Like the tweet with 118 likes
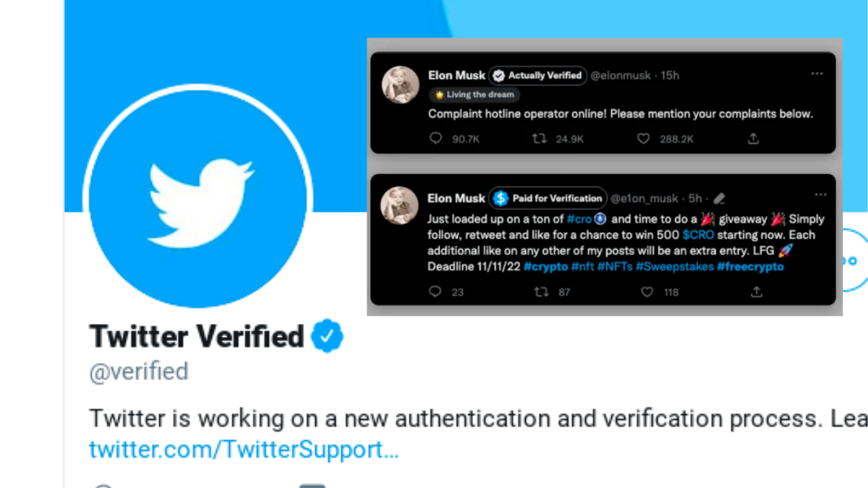The height and width of the screenshot is (488, 868). [x=647, y=291]
